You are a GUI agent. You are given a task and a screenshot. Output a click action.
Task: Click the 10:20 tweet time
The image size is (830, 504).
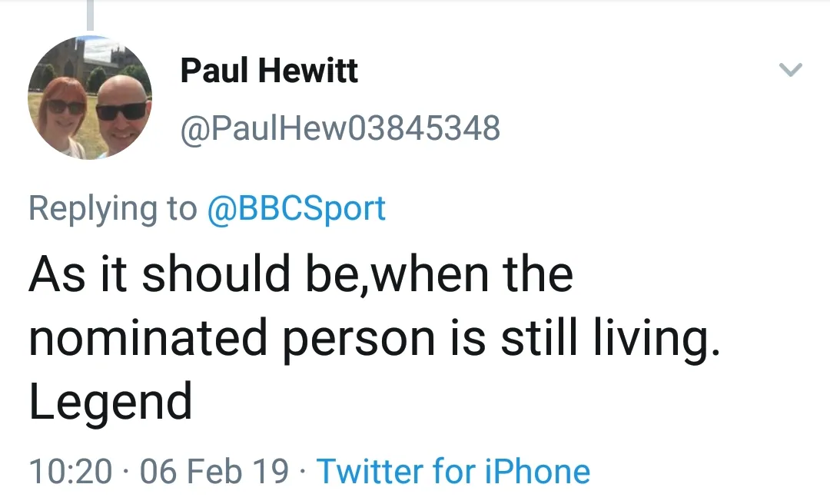pos(70,471)
